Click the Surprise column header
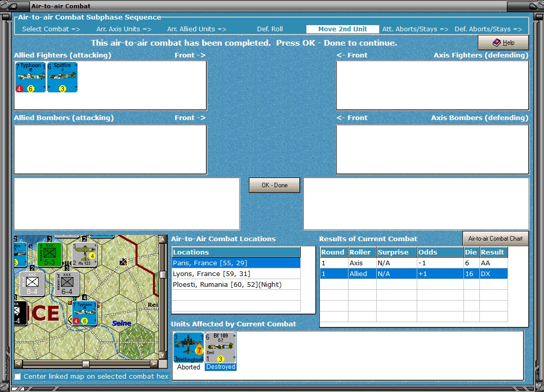Viewport: 544px width, 392px height. (x=397, y=252)
